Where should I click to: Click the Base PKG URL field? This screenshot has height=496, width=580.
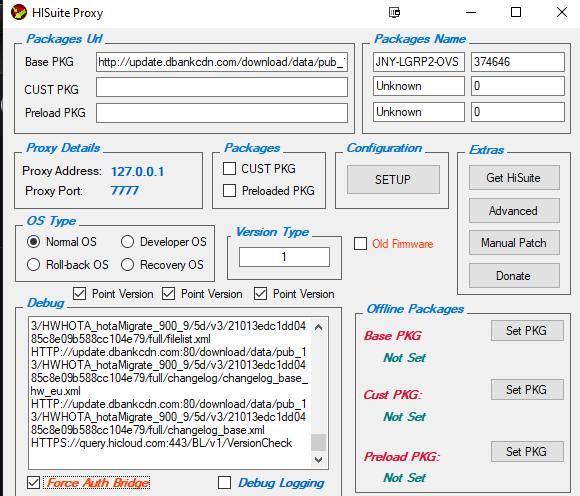pyautogui.click(x=222, y=62)
